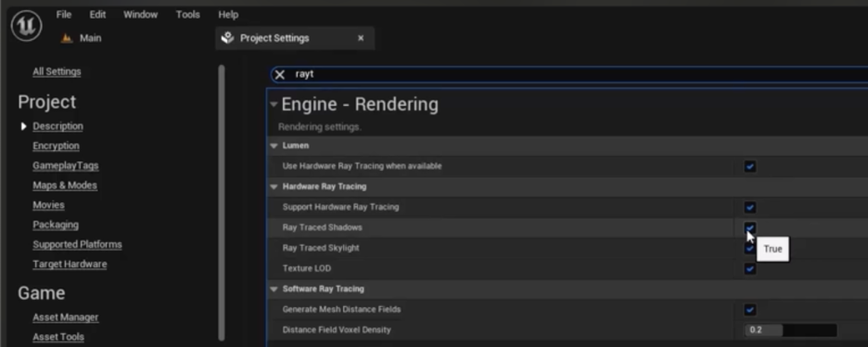Open the Tools menu
The image size is (868, 347).
click(187, 15)
